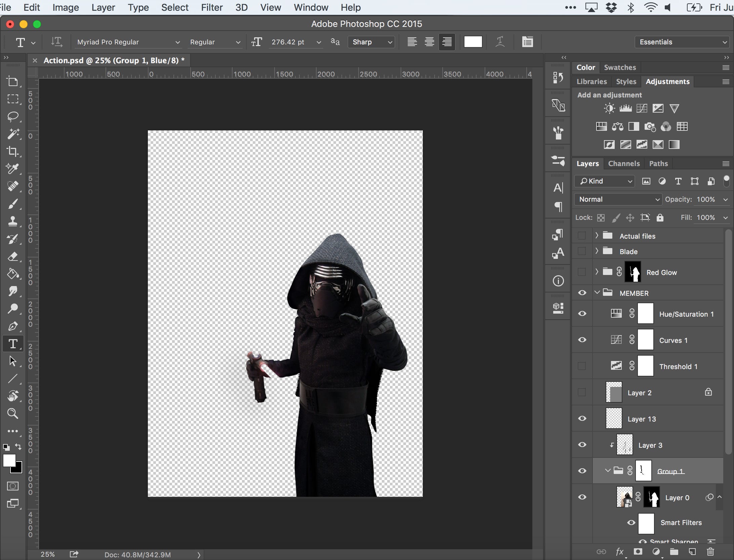Select the Clone Stamp tool

13,221
